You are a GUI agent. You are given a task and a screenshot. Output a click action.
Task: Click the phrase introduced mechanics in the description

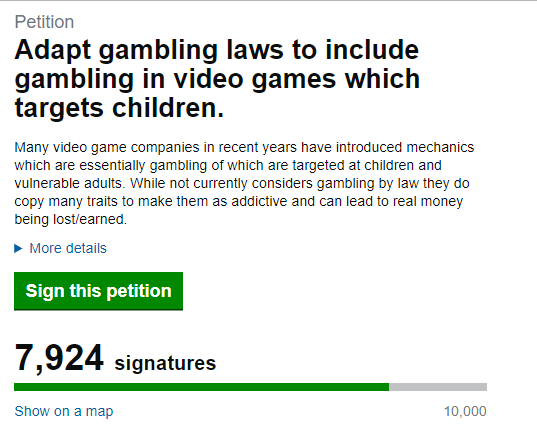tap(405, 147)
